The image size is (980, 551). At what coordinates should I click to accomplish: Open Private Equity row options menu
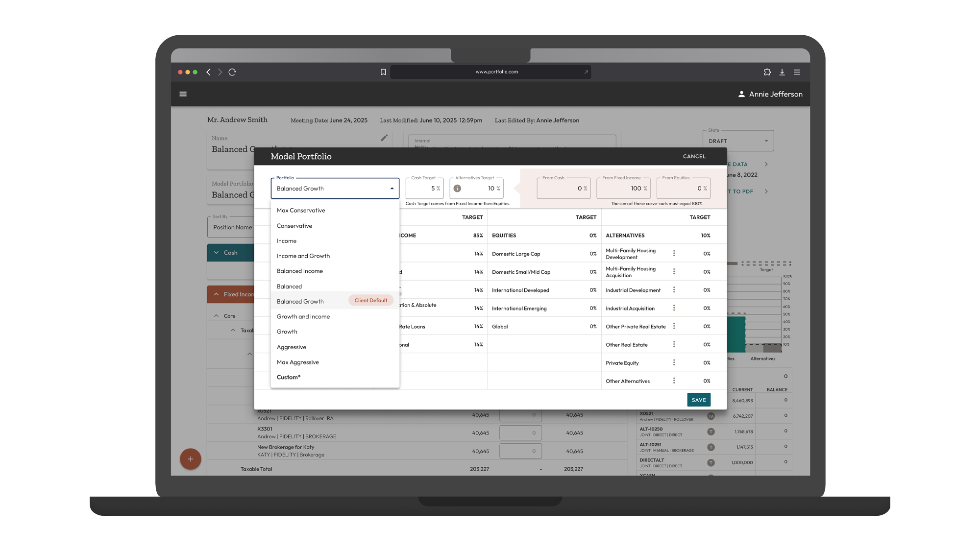pos(674,362)
